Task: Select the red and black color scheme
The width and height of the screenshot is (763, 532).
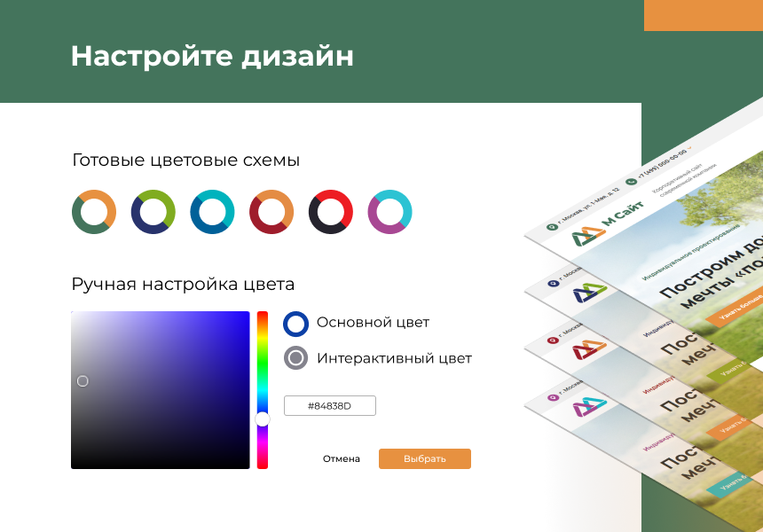Action: [x=331, y=212]
